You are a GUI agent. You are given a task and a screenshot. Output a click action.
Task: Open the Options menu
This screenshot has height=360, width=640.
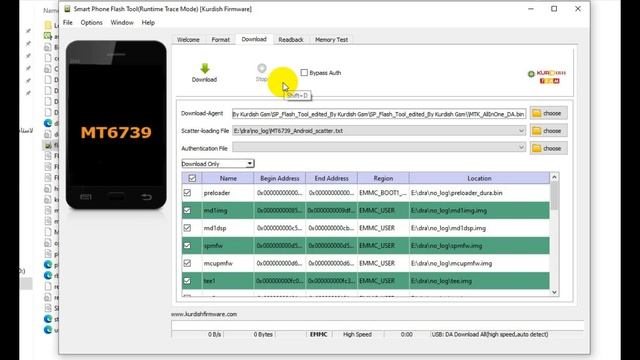click(x=91, y=22)
